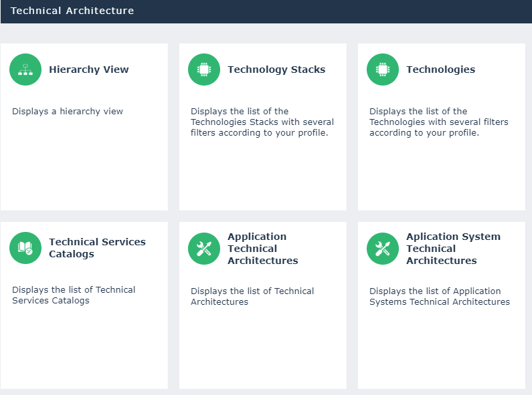Click 'Displays the list of Technical Architectures' text
The image size is (532, 395).
(x=252, y=296)
